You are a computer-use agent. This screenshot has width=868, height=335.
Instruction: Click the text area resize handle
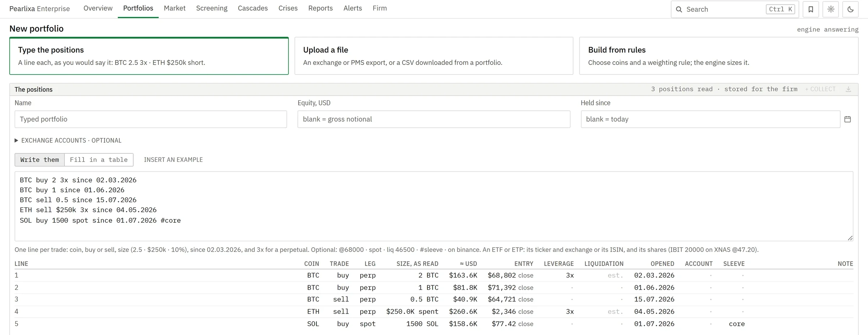(x=850, y=238)
